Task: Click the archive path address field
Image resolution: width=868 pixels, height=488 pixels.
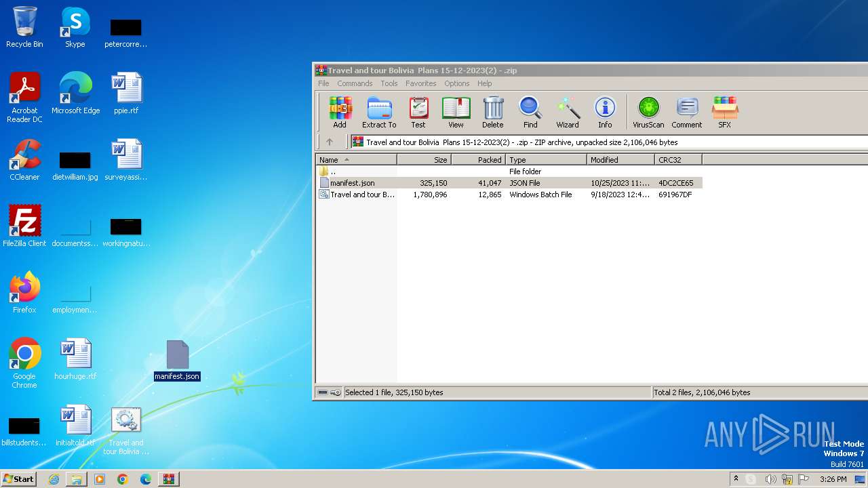Action: (x=608, y=142)
